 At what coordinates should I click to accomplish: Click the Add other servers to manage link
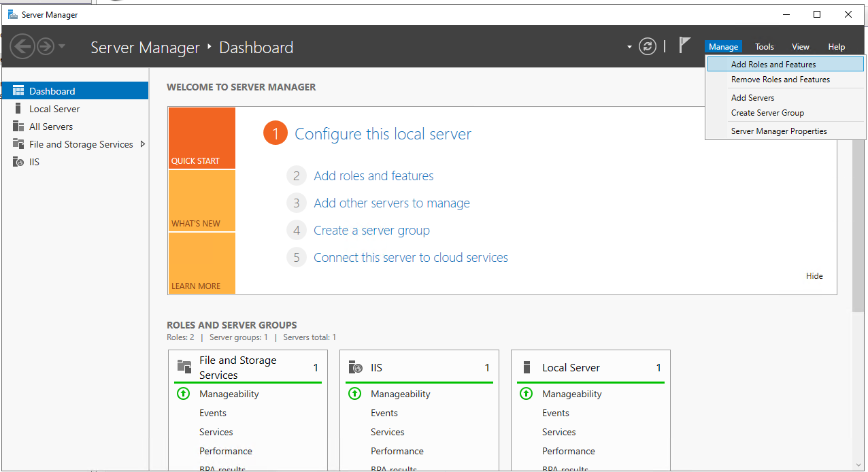(x=391, y=203)
